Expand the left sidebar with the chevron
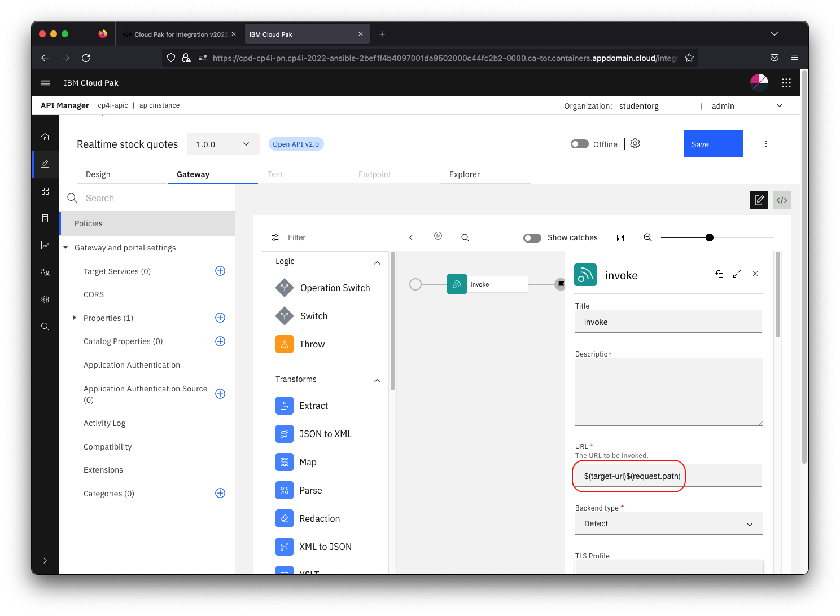Screen dimensions: 840x616 click(45, 561)
